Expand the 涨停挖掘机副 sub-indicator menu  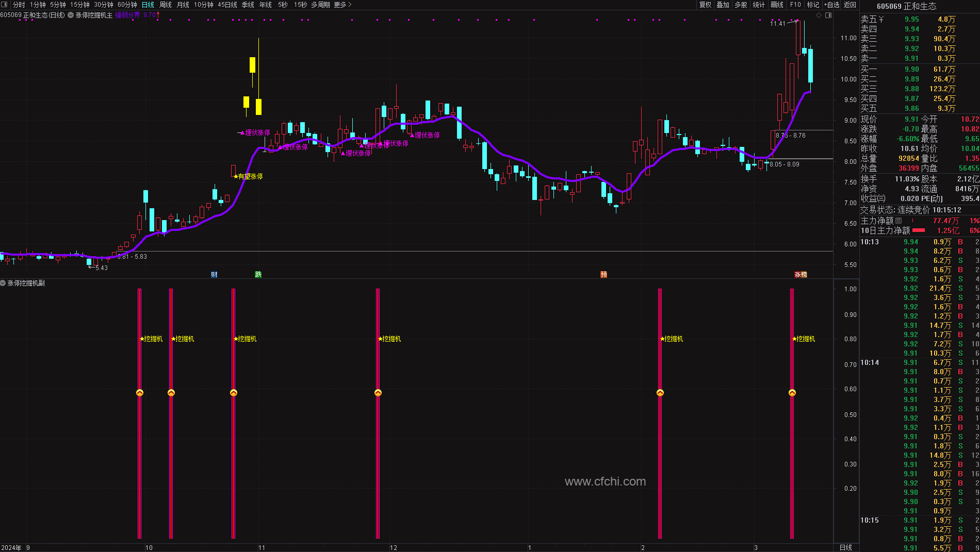pyautogui.click(x=3, y=283)
